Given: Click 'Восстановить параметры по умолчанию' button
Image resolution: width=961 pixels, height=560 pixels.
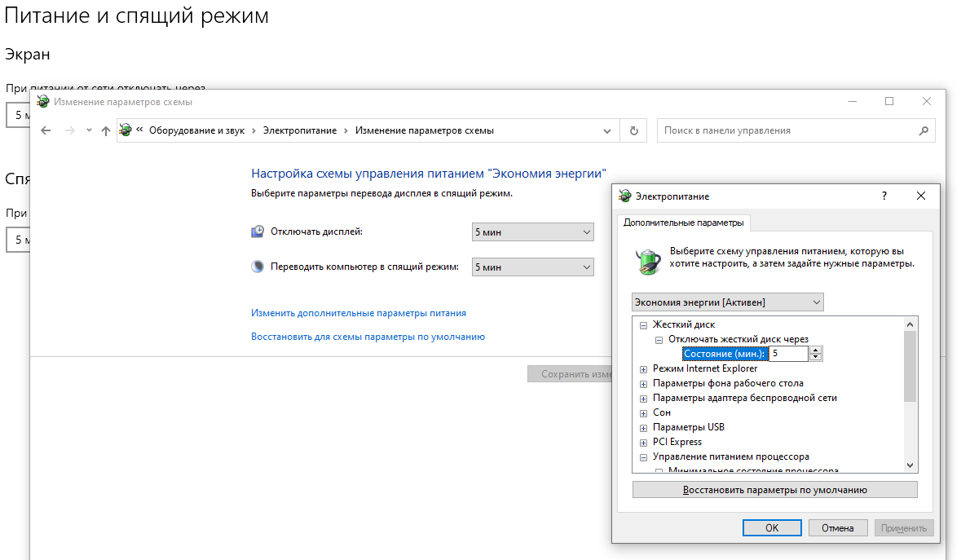Looking at the screenshot, I should pos(774,490).
